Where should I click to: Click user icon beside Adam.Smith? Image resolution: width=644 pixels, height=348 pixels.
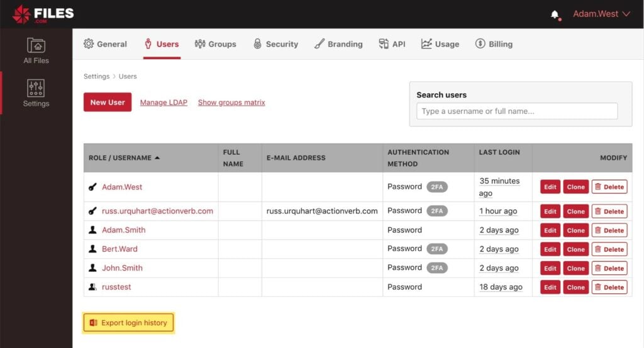pos(93,230)
